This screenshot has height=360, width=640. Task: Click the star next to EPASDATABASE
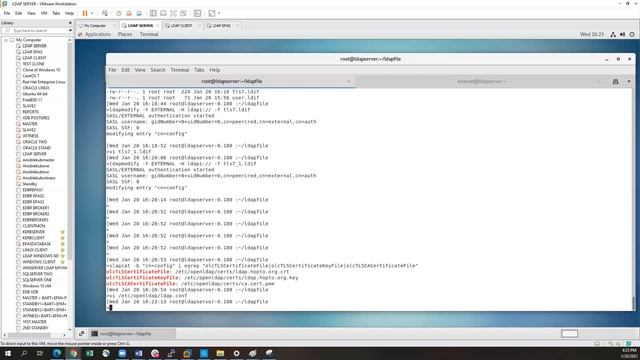(x=62, y=244)
